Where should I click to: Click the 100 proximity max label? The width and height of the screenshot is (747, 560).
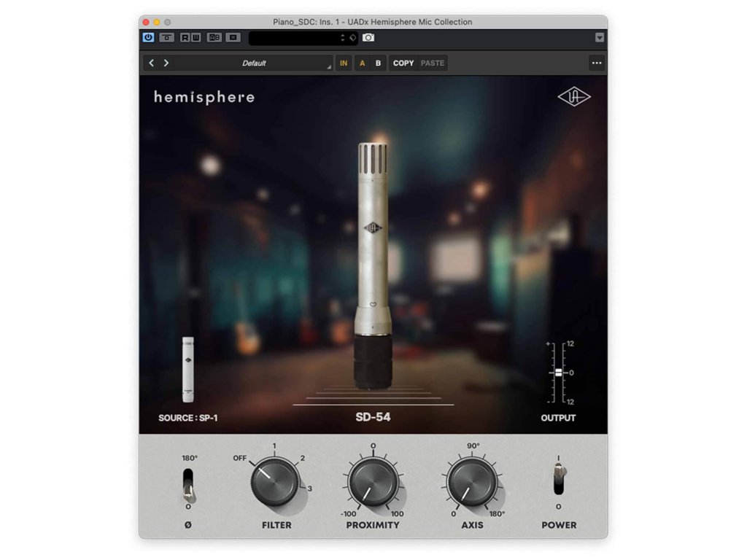point(398,514)
